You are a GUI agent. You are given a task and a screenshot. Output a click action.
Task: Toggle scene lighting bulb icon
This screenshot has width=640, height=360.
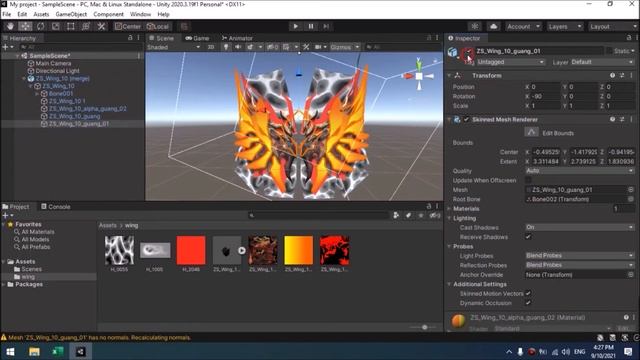pos(226,47)
